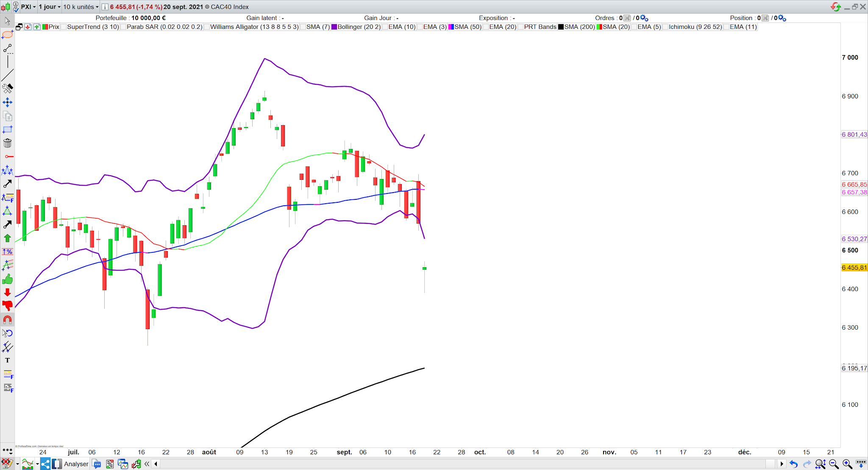Enable the Ichimoku (9 26 52) checkbox
The width and height of the screenshot is (868, 470).
pyautogui.click(x=665, y=27)
